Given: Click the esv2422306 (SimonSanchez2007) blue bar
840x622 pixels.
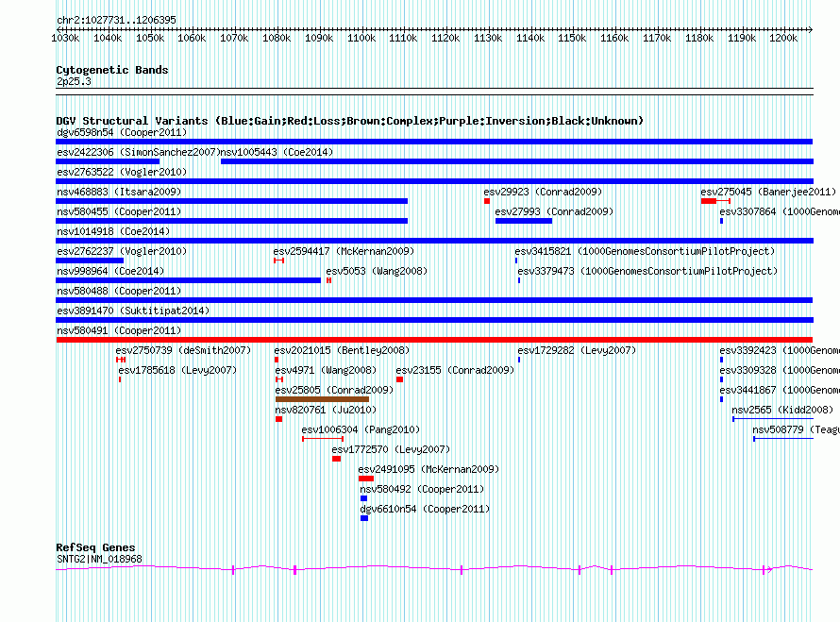Looking at the screenshot, I should point(108,161).
